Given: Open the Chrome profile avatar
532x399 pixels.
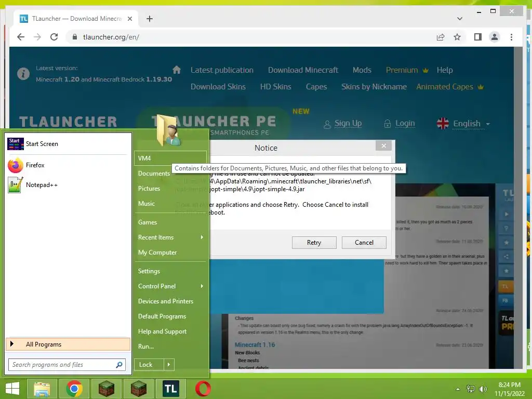Looking at the screenshot, I should click(495, 37).
